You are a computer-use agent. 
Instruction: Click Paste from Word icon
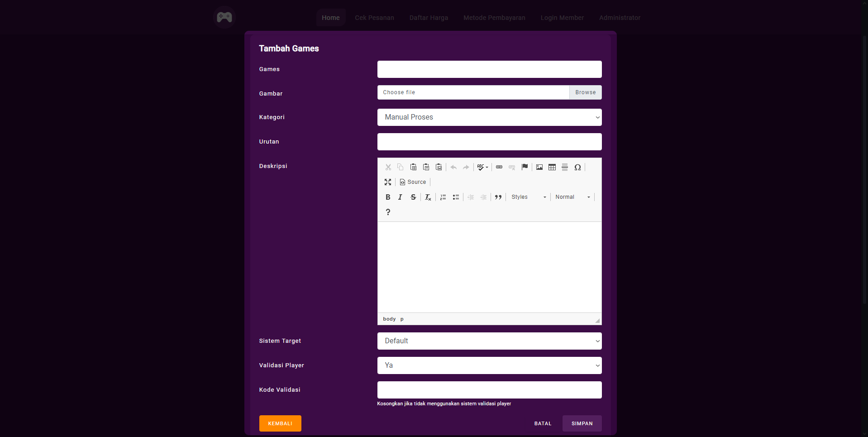pyautogui.click(x=439, y=167)
